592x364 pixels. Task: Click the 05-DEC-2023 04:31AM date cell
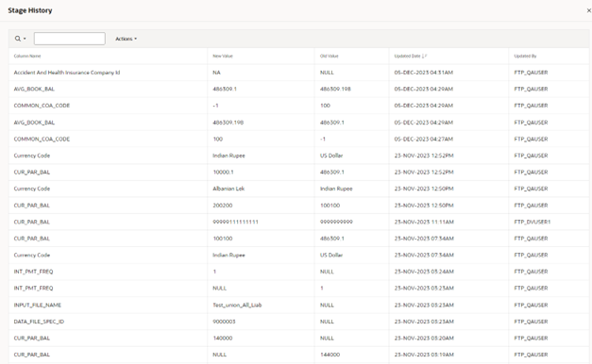tap(424, 73)
